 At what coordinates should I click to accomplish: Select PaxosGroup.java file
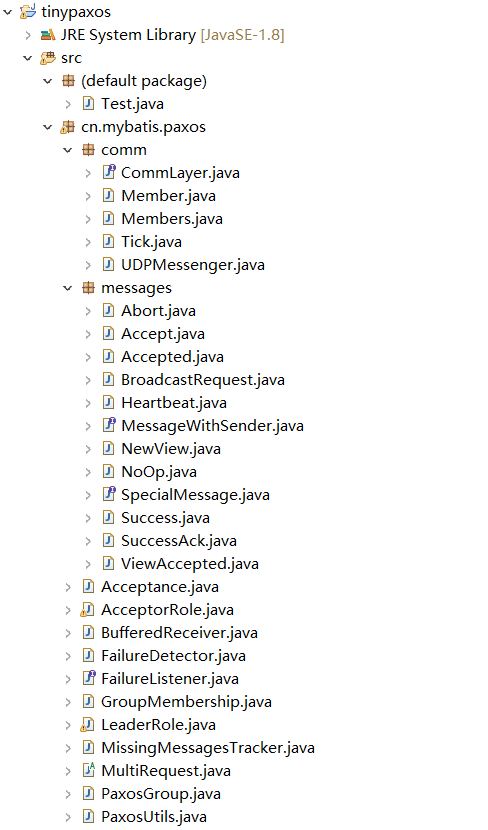161,794
